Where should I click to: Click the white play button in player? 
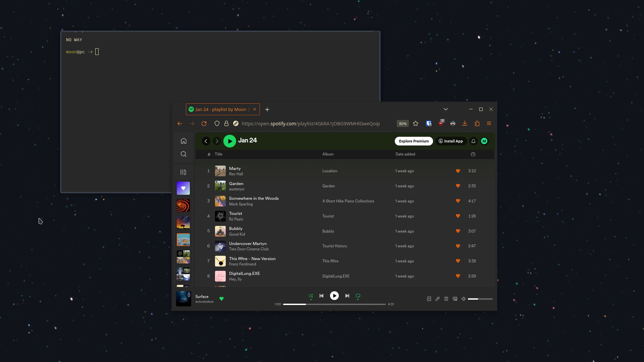point(334,296)
